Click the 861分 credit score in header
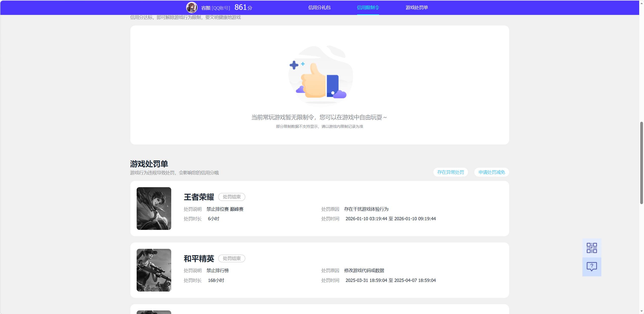Image resolution: width=644 pixels, height=314 pixels. coord(243,7)
